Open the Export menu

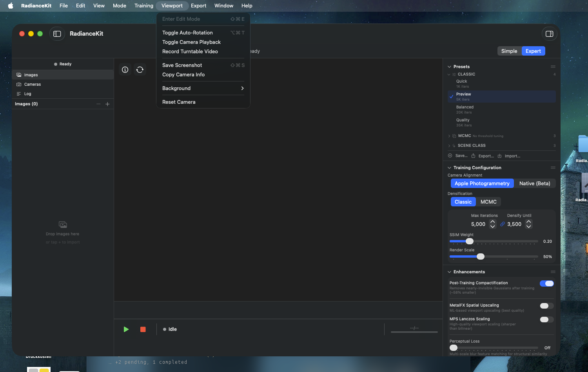click(199, 5)
